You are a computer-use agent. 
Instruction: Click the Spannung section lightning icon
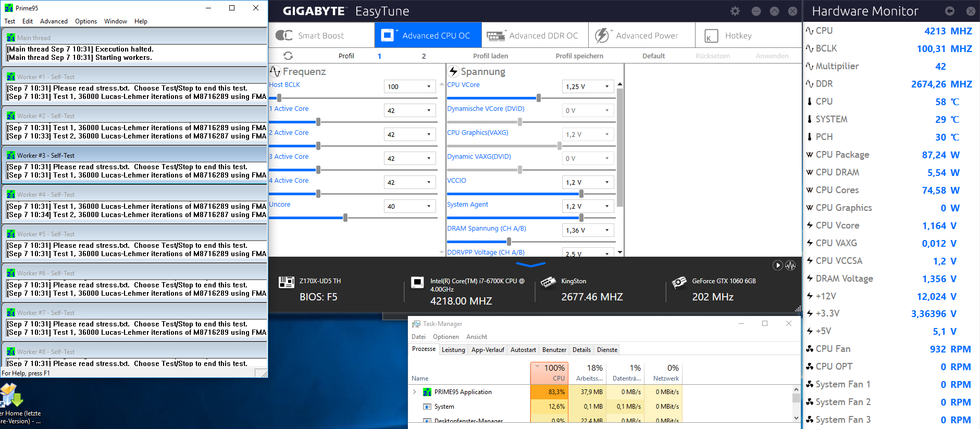(x=453, y=71)
